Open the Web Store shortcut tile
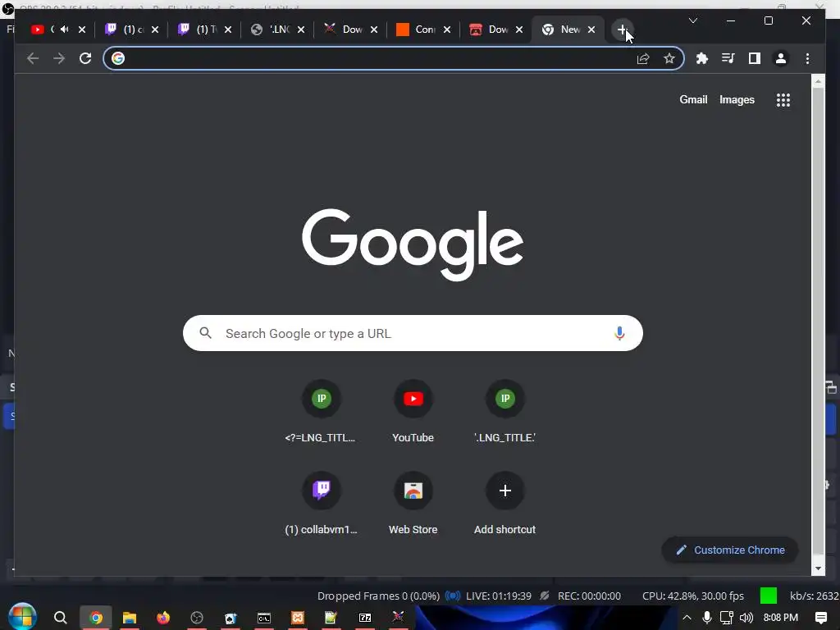The width and height of the screenshot is (840, 630). pos(413,504)
